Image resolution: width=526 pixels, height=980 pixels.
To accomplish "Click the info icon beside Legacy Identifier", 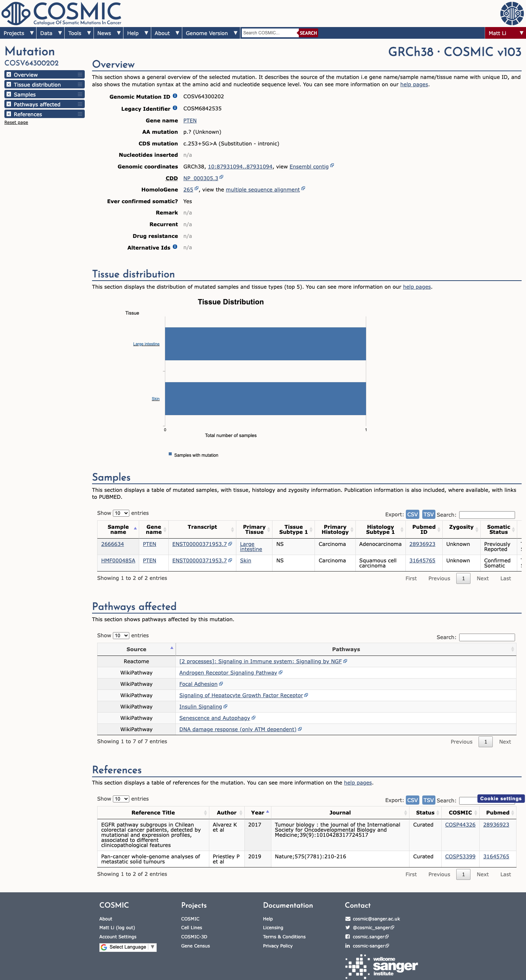I will click(175, 108).
